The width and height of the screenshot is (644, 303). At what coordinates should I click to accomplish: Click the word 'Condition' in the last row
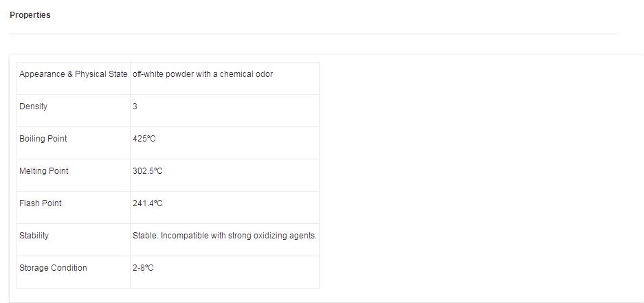(69, 268)
